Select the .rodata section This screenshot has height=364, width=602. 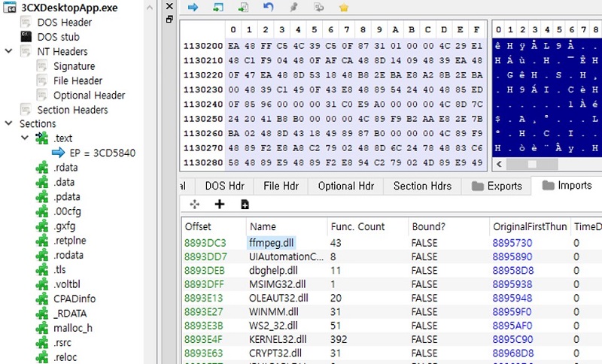click(68, 255)
